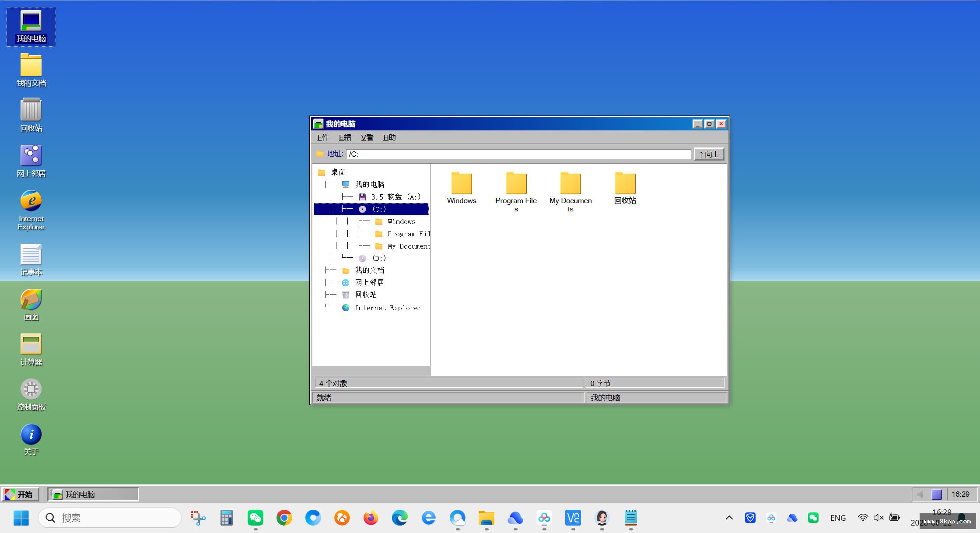Open Google Chrome from the taskbar

(x=284, y=518)
